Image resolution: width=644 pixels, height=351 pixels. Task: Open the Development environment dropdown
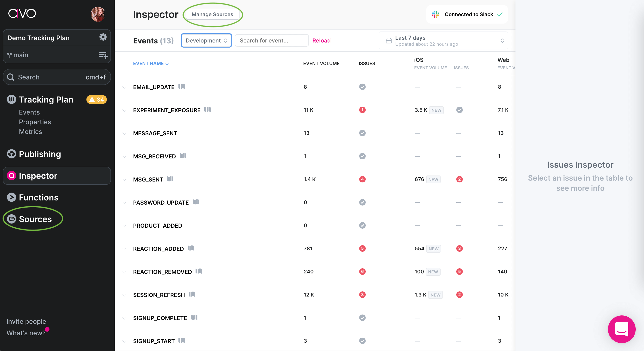click(x=206, y=40)
